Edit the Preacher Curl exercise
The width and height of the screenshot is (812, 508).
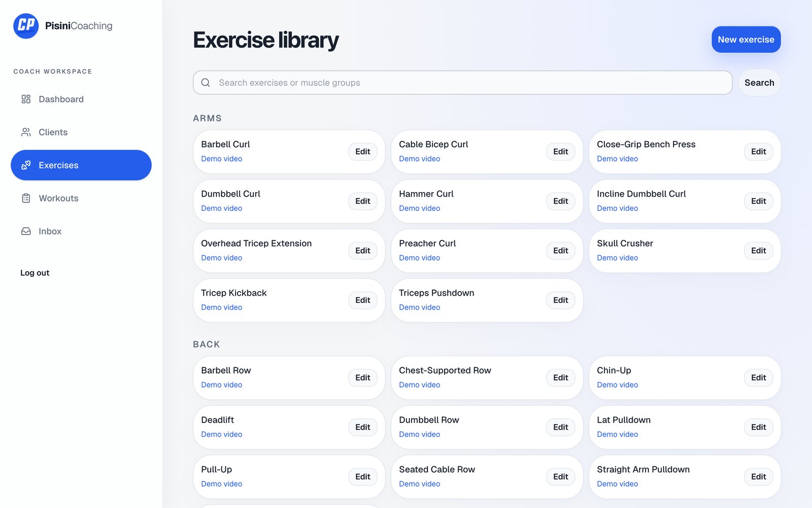tap(561, 250)
